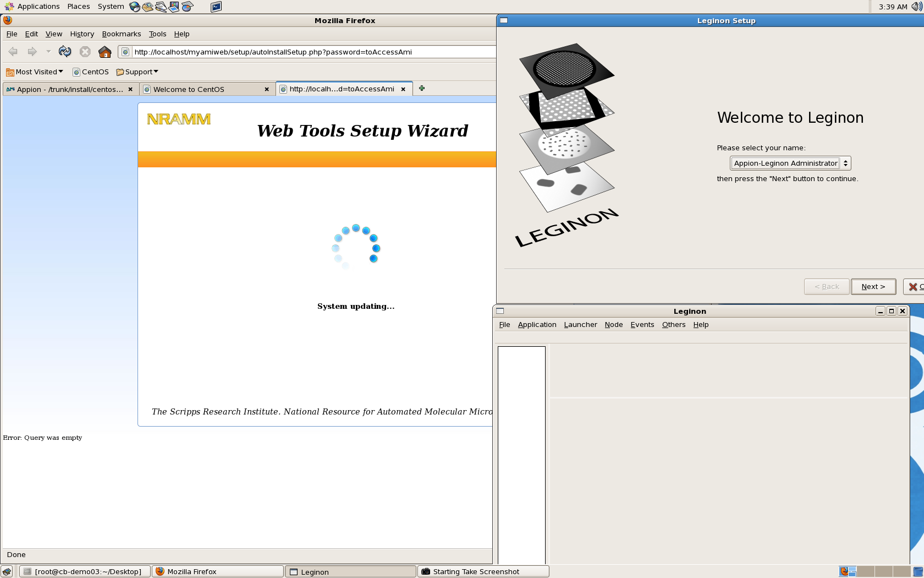Expand the Most Visited bookmarks dropdown
Image resolution: width=924 pixels, height=578 pixels.
click(x=35, y=72)
